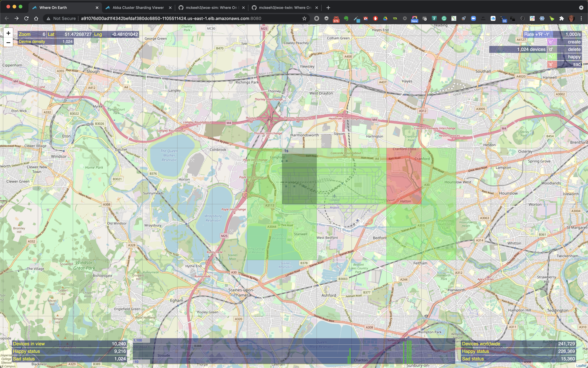Open the rocket extension icon
The image size is (588, 368).
click(464, 19)
